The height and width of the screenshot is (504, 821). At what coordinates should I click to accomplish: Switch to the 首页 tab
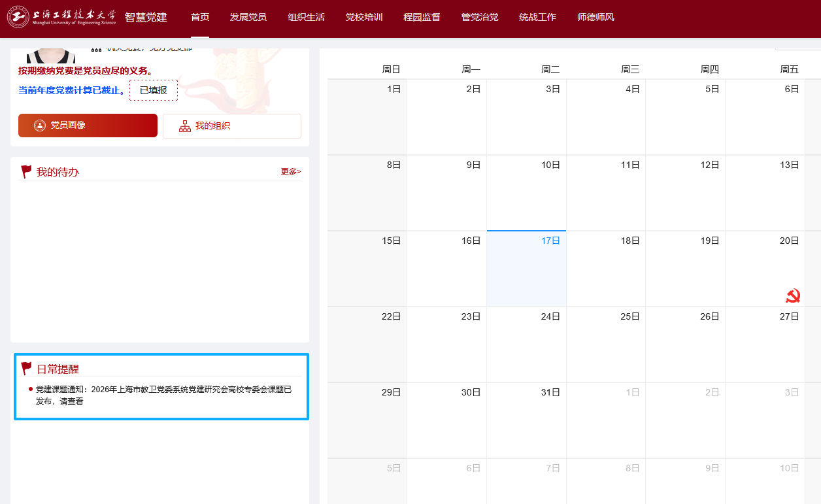point(200,17)
